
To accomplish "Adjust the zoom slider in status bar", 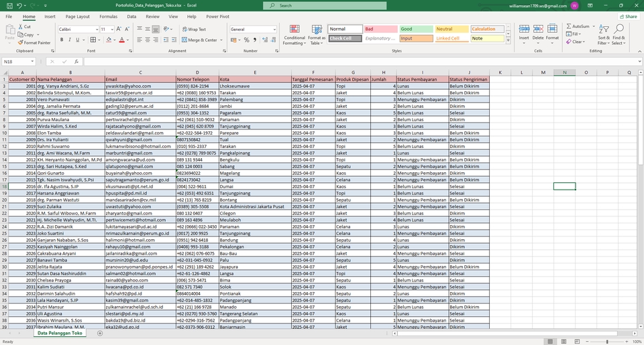I will pyautogui.click(x=607, y=341).
